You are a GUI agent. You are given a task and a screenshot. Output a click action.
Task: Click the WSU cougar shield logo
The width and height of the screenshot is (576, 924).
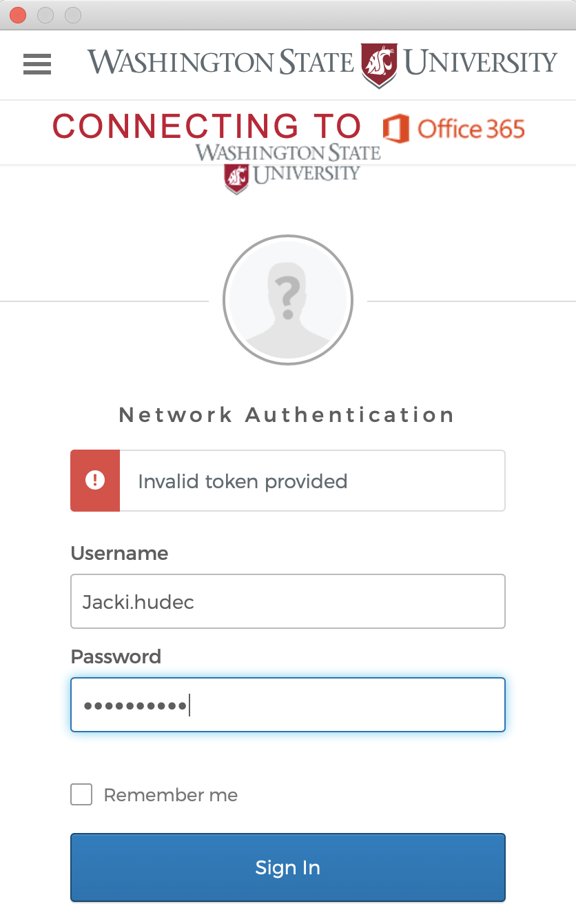(380, 63)
